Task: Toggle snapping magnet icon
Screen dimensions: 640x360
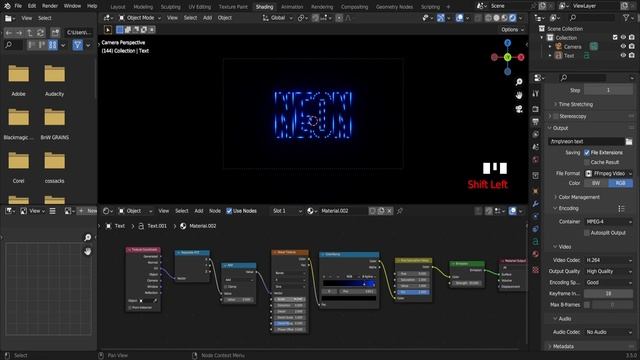Action: pos(316,18)
